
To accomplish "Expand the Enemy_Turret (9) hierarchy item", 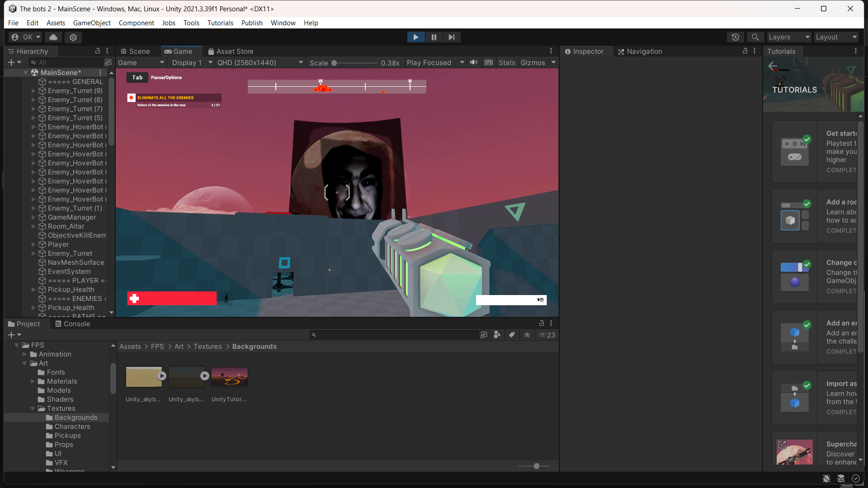I will [x=33, y=90].
